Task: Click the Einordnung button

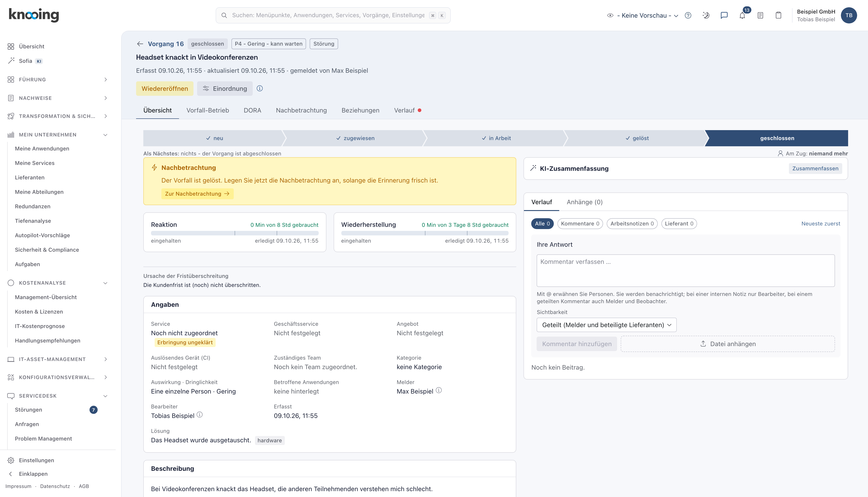Action: 225,88
